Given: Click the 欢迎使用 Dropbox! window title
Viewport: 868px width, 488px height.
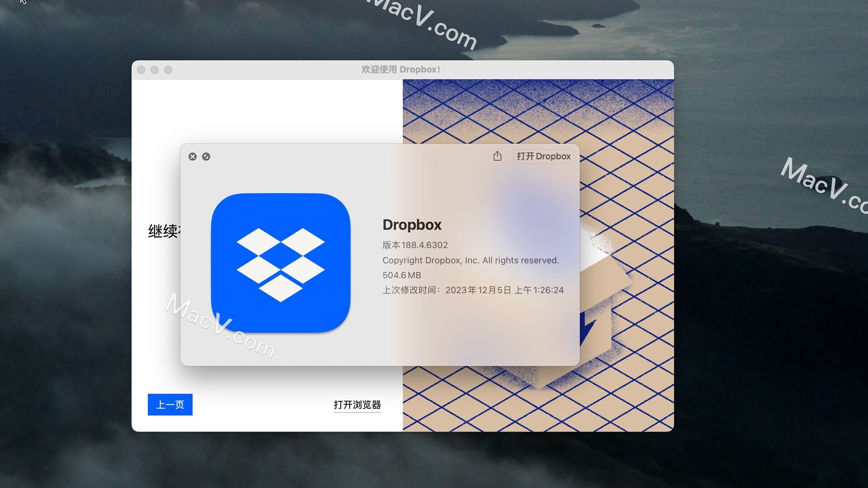Looking at the screenshot, I should click(401, 70).
